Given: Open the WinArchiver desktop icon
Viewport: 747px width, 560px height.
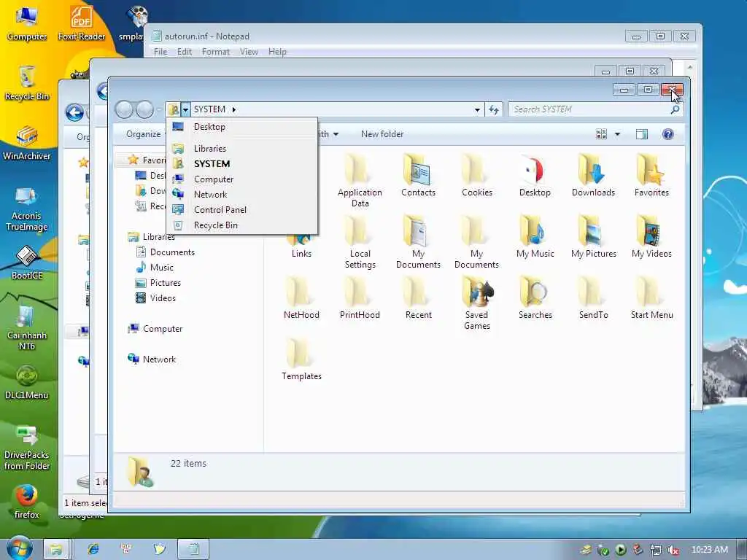Looking at the screenshot, I should [26, 142].
